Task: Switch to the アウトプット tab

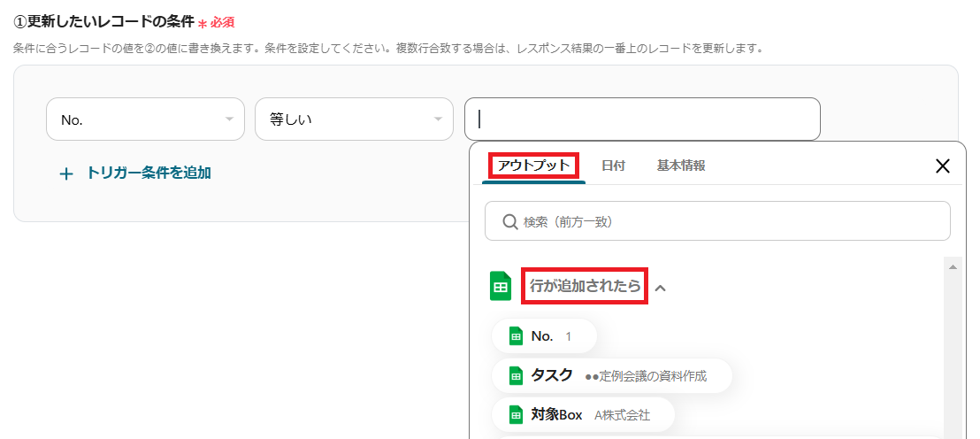Action: coord(533,166)
